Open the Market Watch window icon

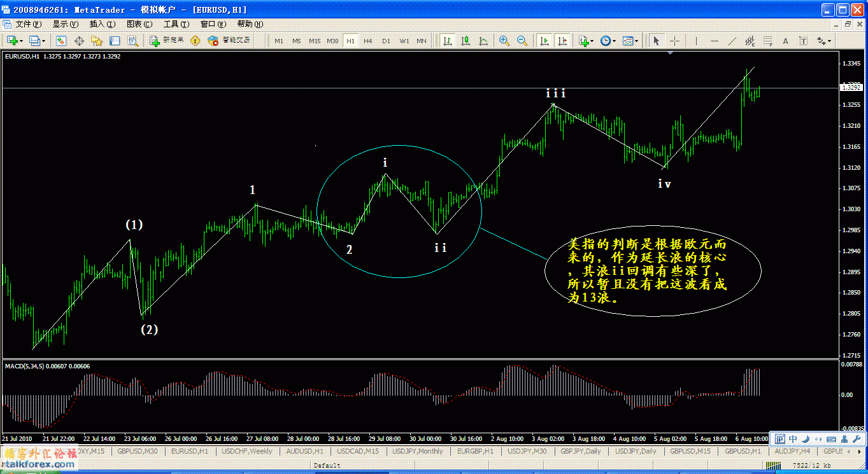click(x=61, y=41)
